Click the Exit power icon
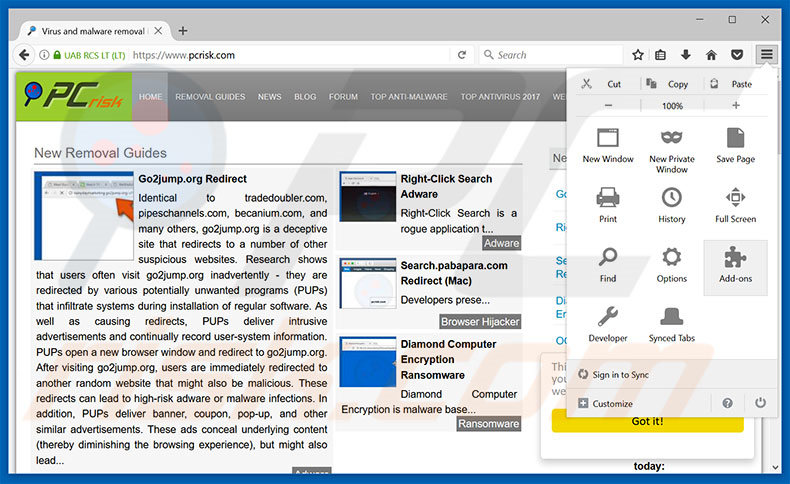Screen dimensions: 790x484 [x=760, y=403]
